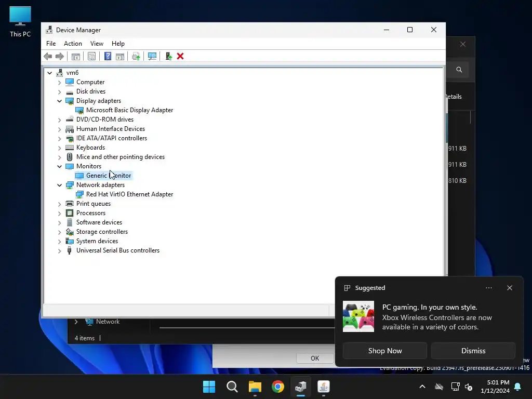This screenshot has height=399, width=532.
Task: Expand Mice and other pointing devices
Action: pyautogui.click(x=60, y=157)
